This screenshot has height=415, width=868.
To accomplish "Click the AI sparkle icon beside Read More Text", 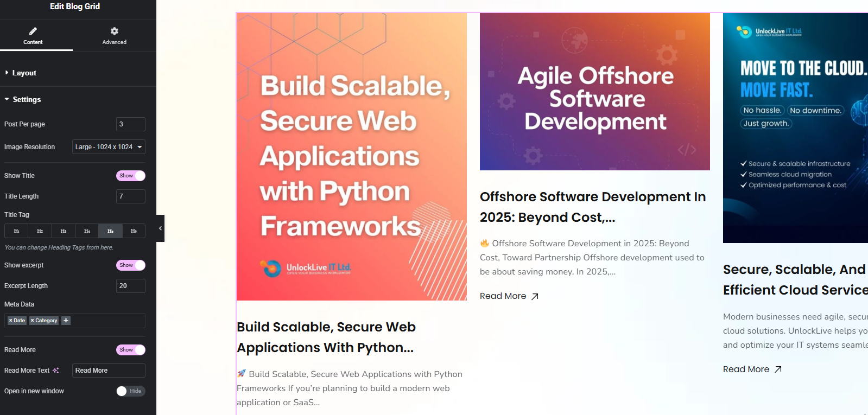I will pyautogui.click(x=56, y=371).
